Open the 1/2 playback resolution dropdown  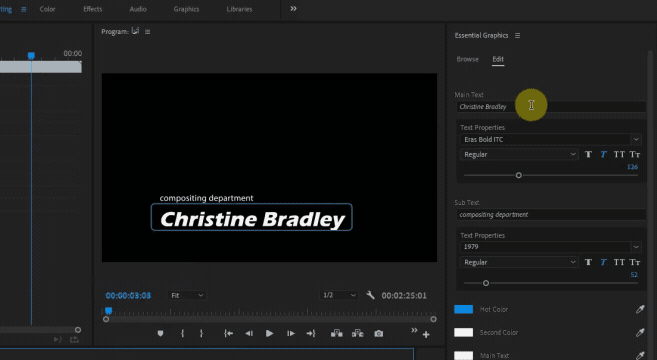pyautogui.click(x=339, y=295)
